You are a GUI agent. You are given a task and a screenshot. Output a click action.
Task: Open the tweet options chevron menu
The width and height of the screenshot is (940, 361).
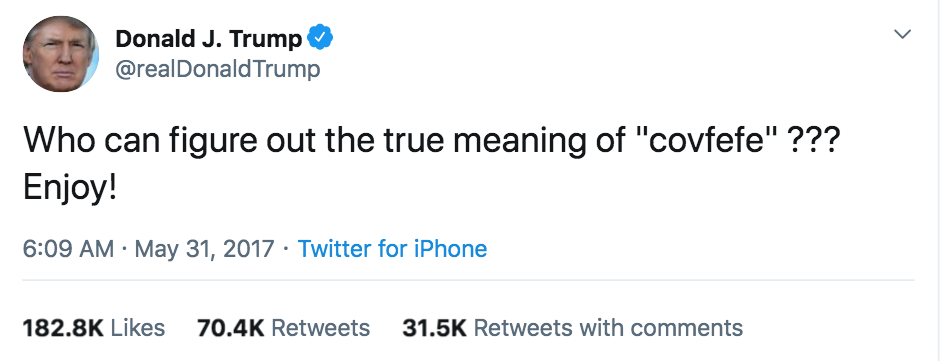[x=902, y=34]
